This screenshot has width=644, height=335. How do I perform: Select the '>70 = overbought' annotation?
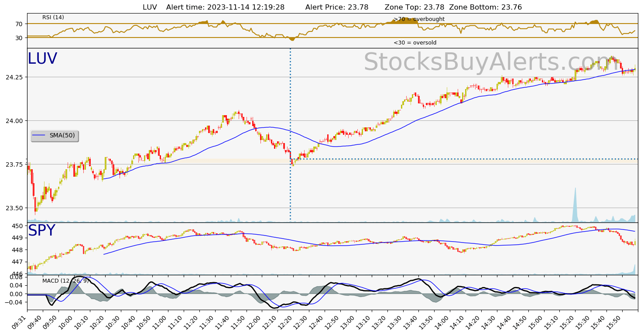click(x=419, y=19)
